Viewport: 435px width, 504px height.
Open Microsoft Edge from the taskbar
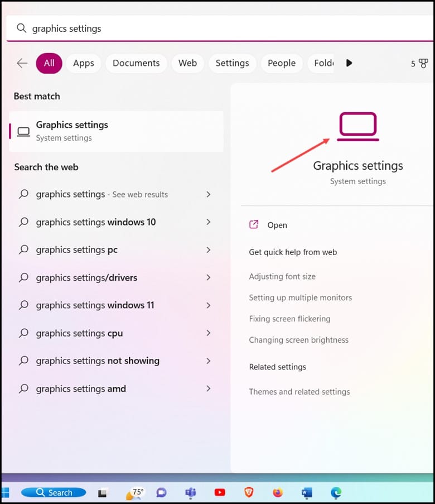click(336, 492)
